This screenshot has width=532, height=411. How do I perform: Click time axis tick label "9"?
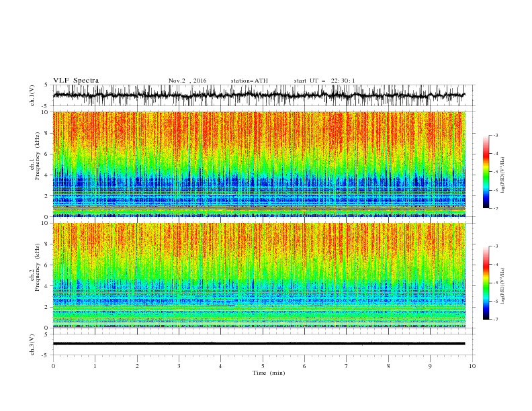pos(430,366)
